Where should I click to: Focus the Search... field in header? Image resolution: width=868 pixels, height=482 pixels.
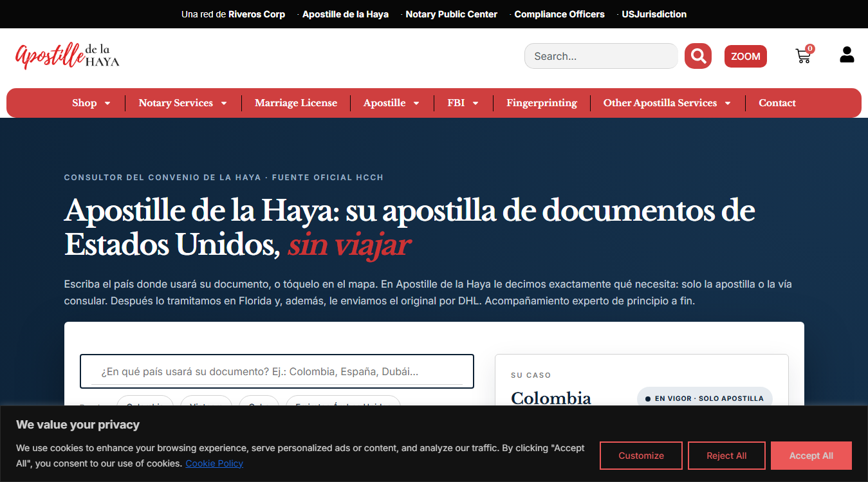click(601, 56)
